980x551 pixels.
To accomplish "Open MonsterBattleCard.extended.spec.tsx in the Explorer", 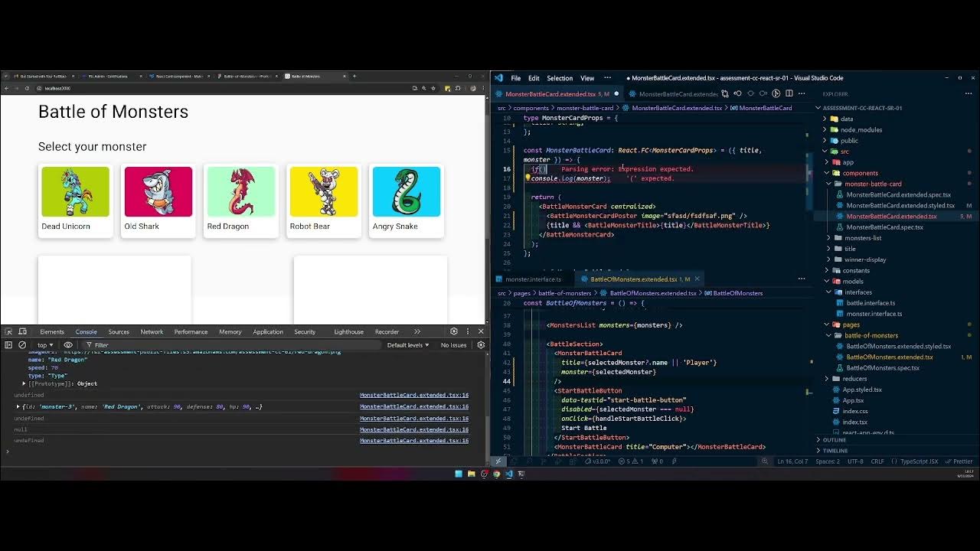I will pyautogui.click(x=898, y=194).
